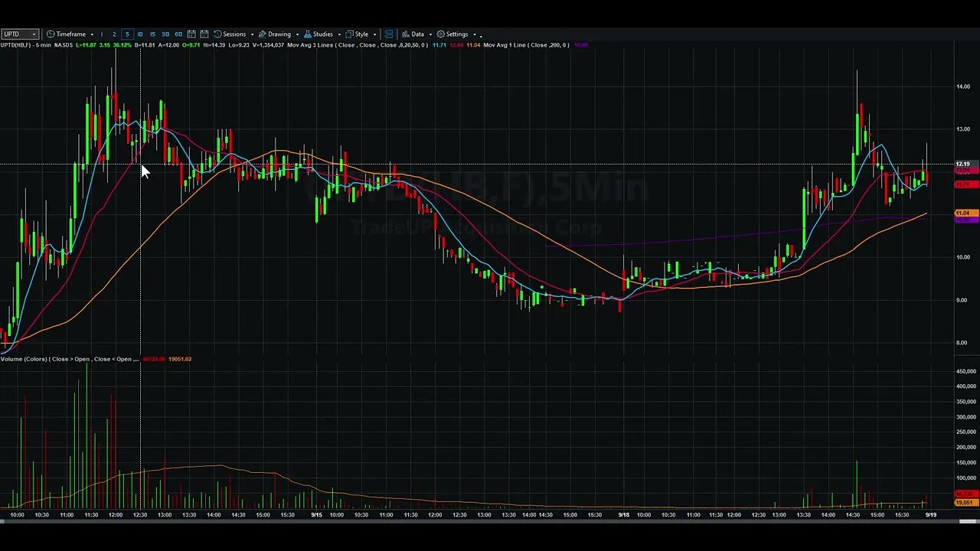Open the Studies menu
Screen dimensions: 980x551
coord(323,34)
